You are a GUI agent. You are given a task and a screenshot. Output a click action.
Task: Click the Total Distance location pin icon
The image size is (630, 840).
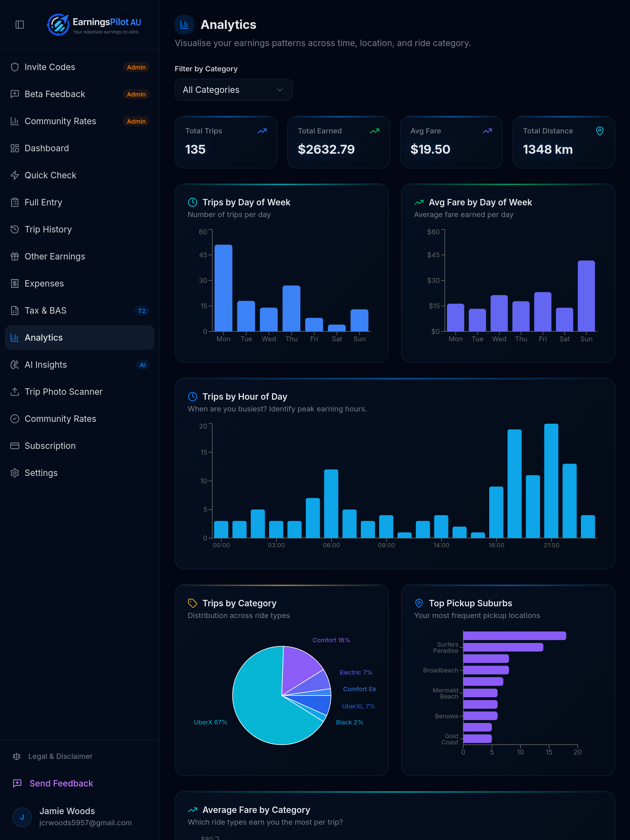coord(600,131)
